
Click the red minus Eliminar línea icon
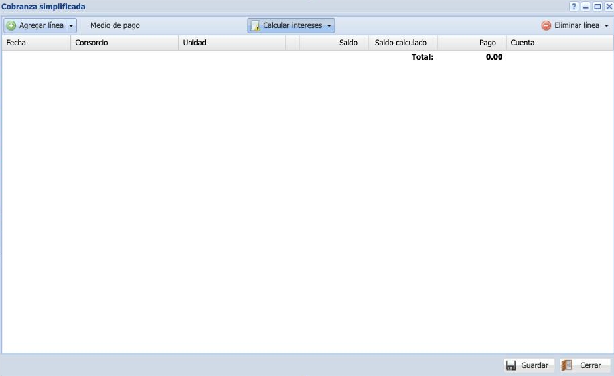546,25
